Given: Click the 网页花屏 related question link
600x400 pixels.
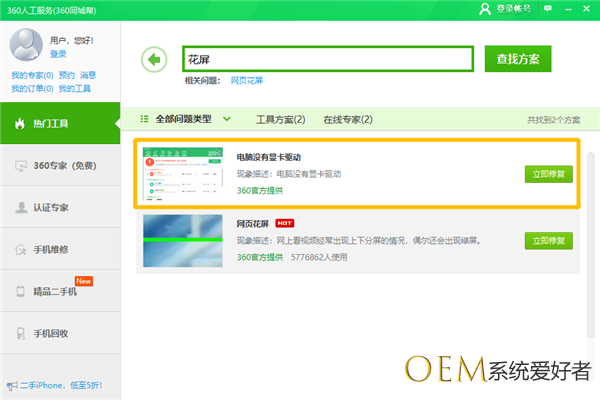Looking at the screenshot, I should point(246,80).
